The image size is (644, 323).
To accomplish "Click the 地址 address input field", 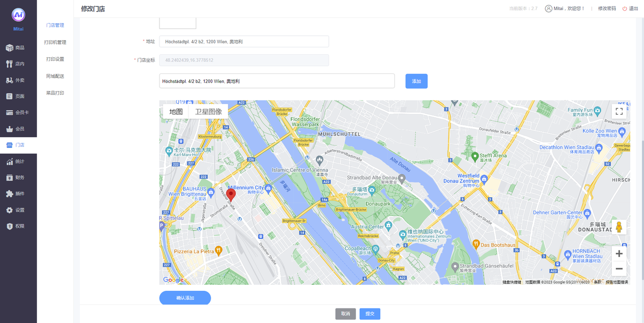I will [x=244, y=42].
